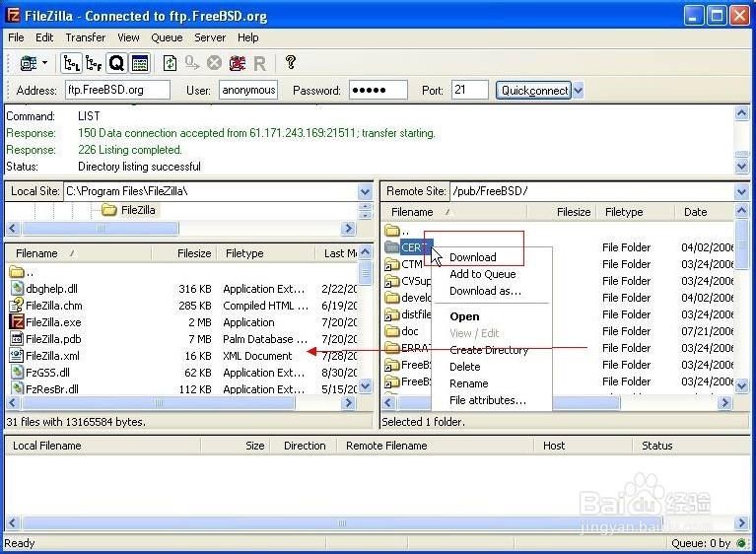The width and height of the screenshot is (756, 554).
Task: Expand the Remote Site path dropdown
Action: coord(741,192)
